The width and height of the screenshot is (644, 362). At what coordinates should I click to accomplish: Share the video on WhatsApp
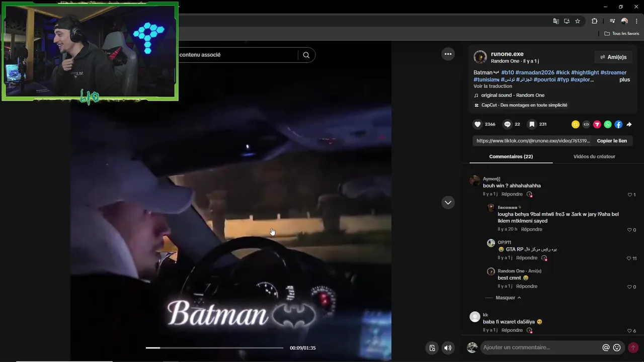pos(608,124)
